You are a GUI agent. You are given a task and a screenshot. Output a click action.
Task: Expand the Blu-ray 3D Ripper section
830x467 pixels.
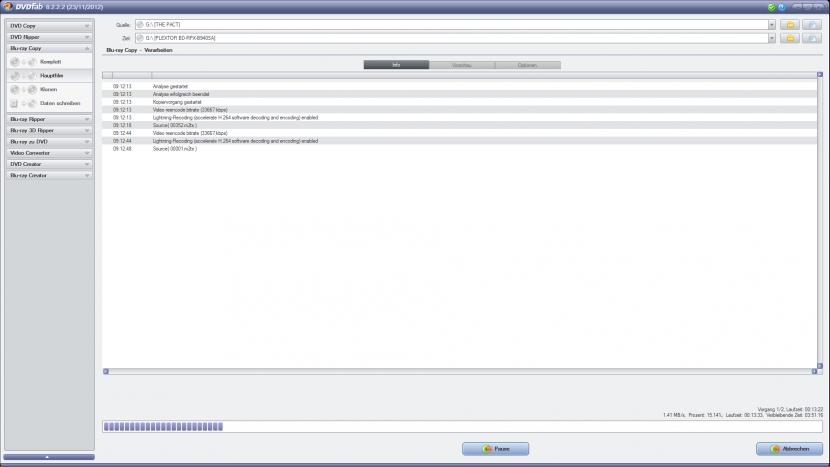point(50,131)
